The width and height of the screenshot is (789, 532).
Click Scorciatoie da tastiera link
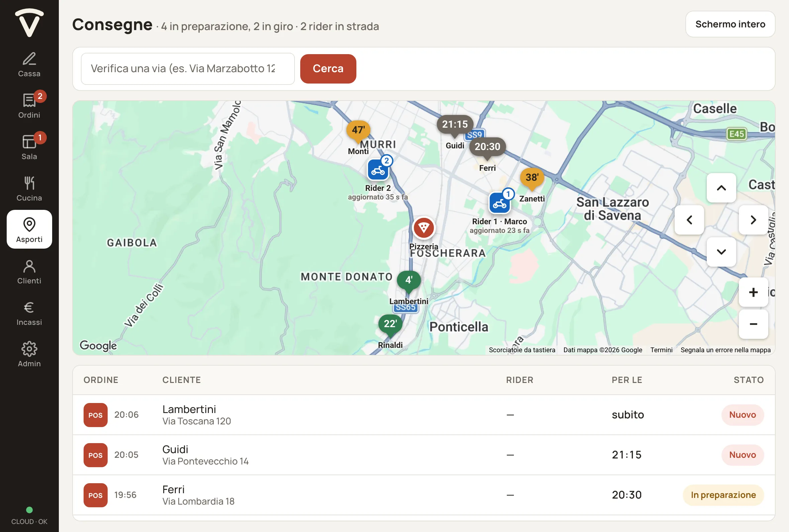[522, 350]
